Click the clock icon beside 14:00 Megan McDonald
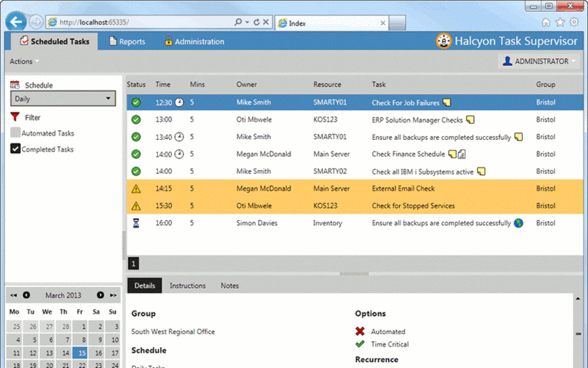The image size is (588, 368). [x=179, y=154]
